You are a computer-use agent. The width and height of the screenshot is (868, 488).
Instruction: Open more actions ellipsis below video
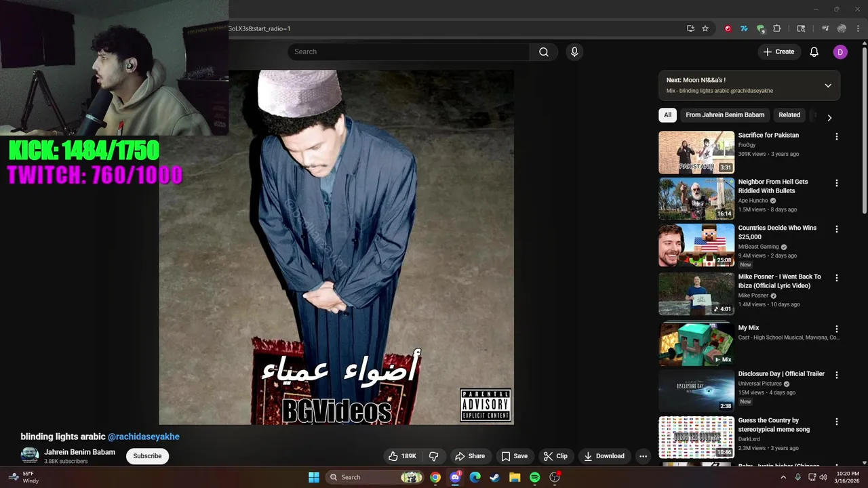tap(643, 456)
